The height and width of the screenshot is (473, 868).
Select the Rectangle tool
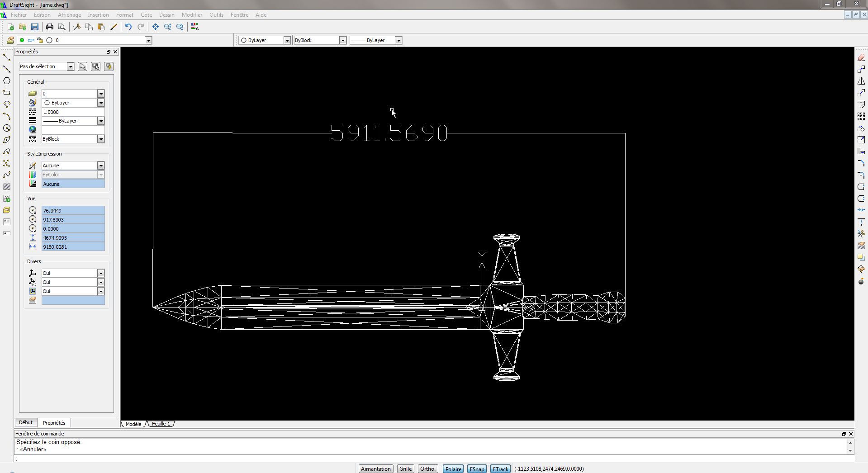point(7,93)
